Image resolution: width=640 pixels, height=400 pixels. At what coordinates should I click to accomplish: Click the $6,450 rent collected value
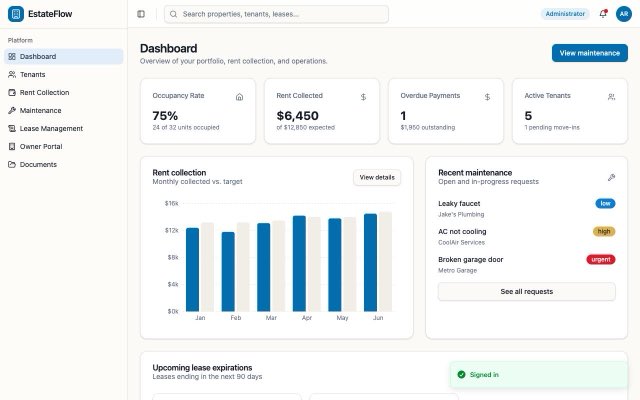(x=298, y=116)
